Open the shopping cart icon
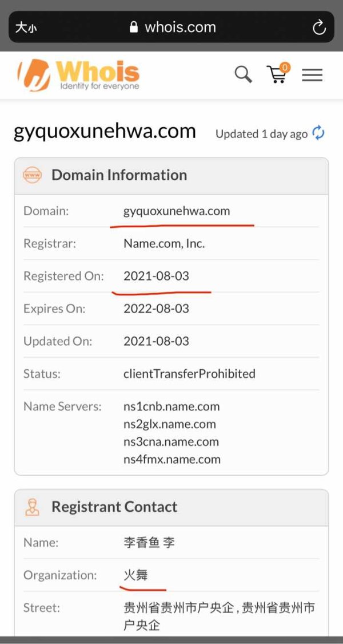The image size is (343, 644). coord(278,73)
